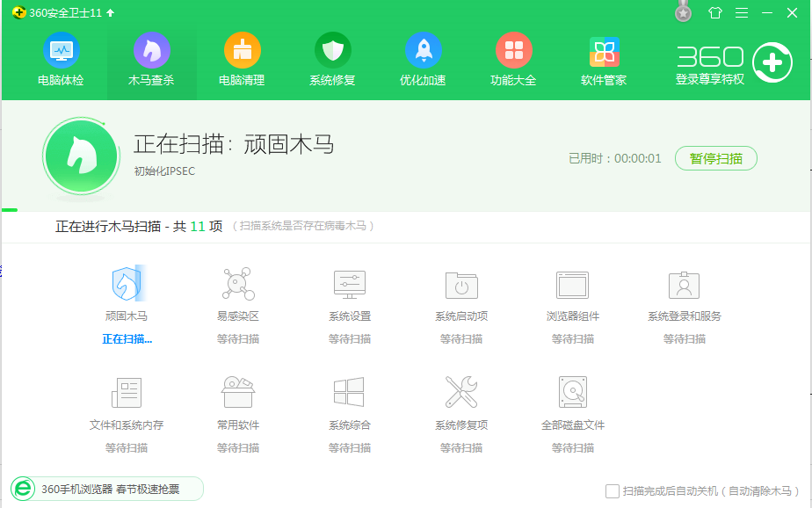Viewport: 812px width, 508px height.
Task: Pause scanning with 暂停扫描 button
Action: point(715,158)
